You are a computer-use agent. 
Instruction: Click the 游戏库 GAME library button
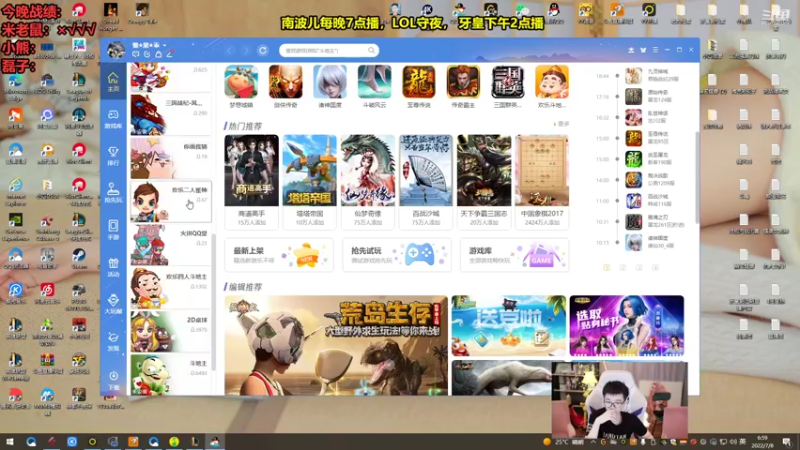point(514,255)
